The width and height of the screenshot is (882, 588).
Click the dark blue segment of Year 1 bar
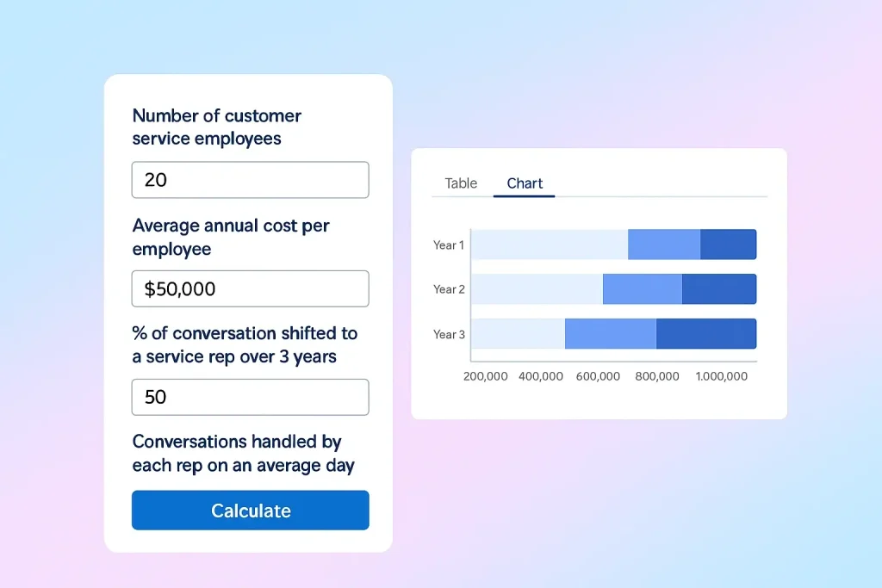pyautogui.click(x=729, y=244)
